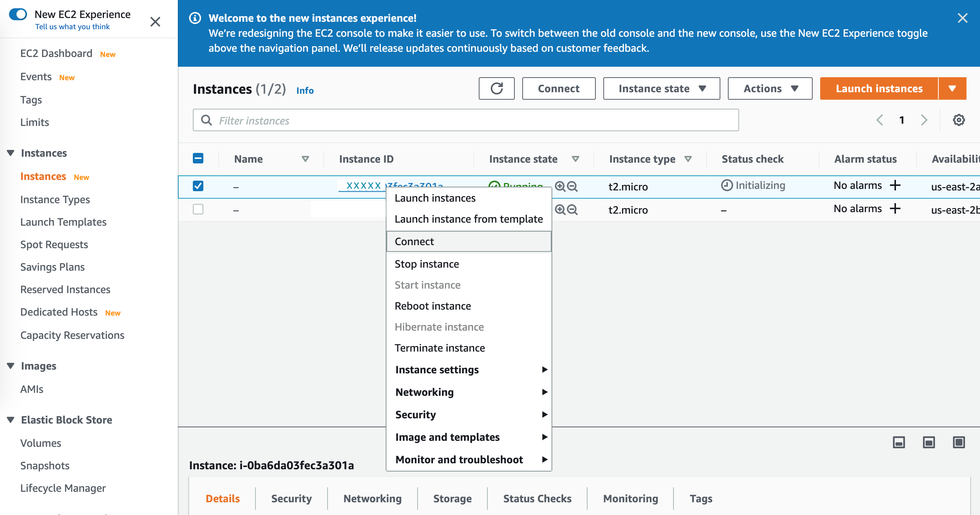
Task: Click the full-pane layout icon bottom right
Action: coord(958,442)
